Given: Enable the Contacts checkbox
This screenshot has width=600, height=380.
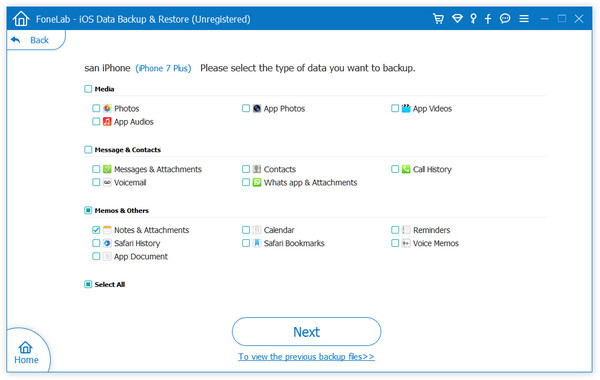Looking at the screenshot, I should point(246,169).
